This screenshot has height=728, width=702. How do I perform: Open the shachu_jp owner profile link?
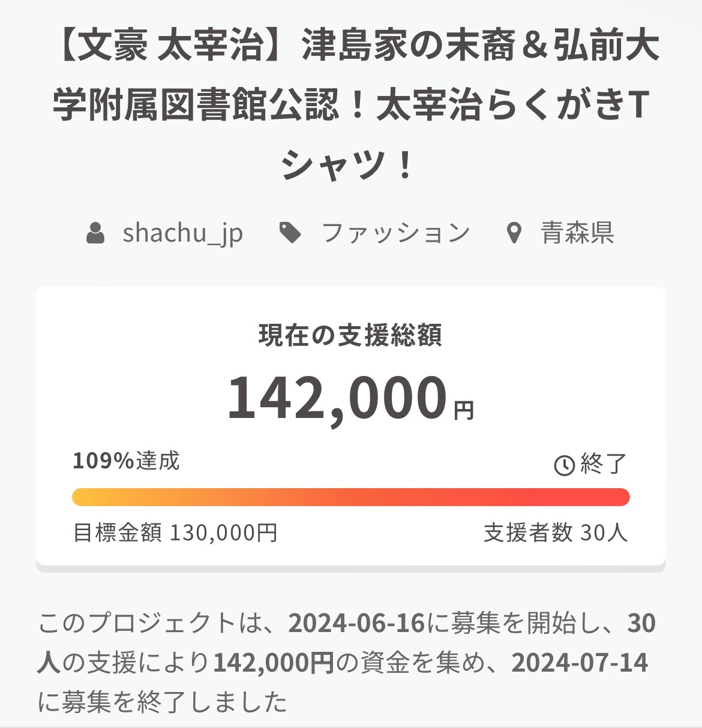coord(182,233)
